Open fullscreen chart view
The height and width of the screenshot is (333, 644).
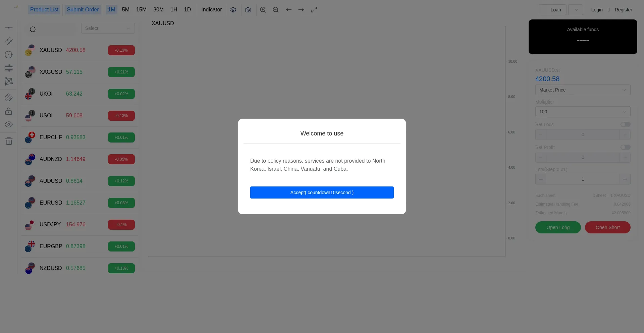pos(314,10)
